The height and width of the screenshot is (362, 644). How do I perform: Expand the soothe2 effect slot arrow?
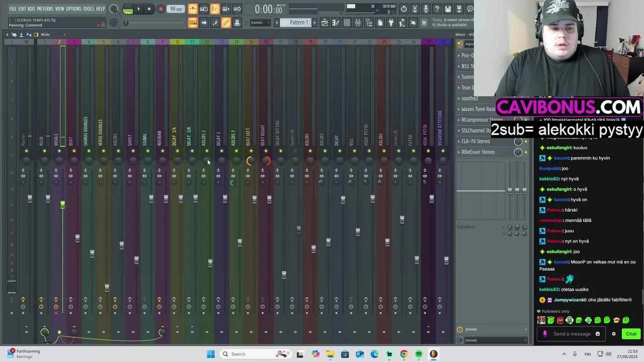pyautogui.click(x=459, y=99)
